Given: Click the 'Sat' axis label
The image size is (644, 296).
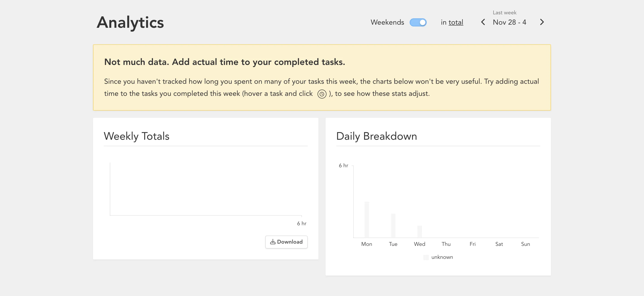Looking at the screenshot, I should pos(499,244).
